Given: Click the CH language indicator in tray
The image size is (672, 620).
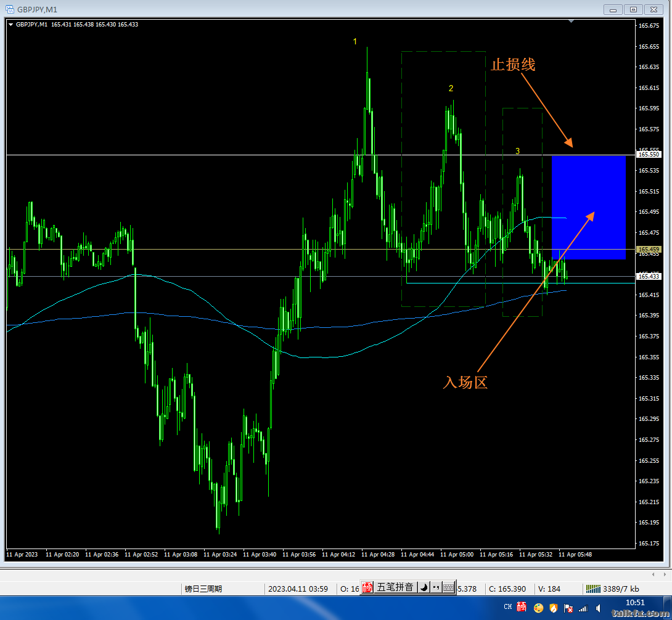Looking at the screenshot, I should [508, 607].
